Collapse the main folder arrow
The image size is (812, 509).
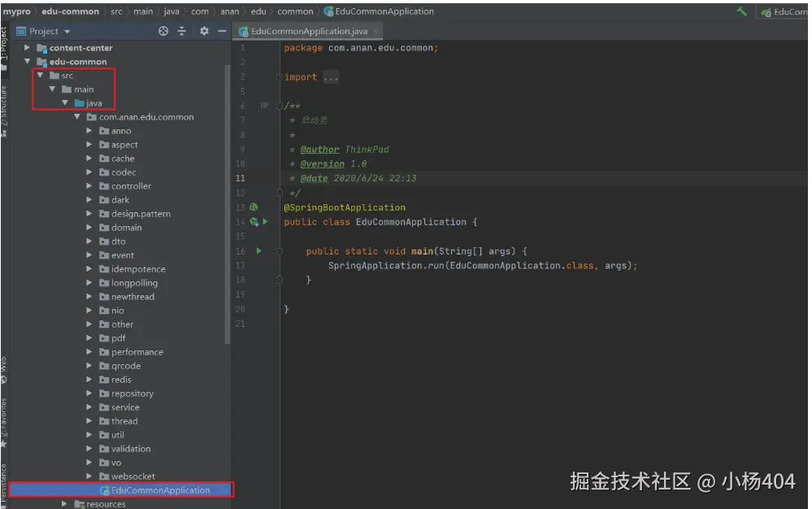tap(52, 89)
